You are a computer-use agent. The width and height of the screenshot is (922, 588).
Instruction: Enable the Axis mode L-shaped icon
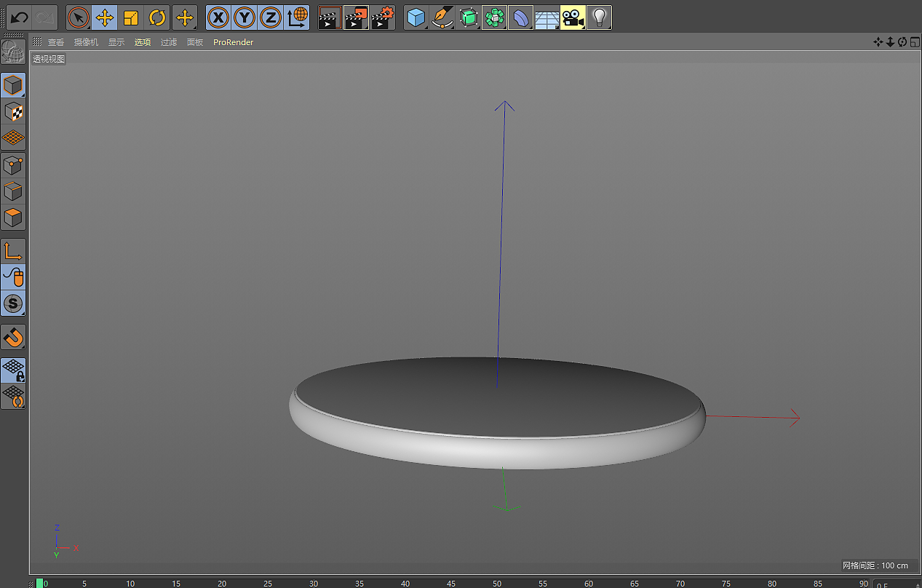(13, 251)
